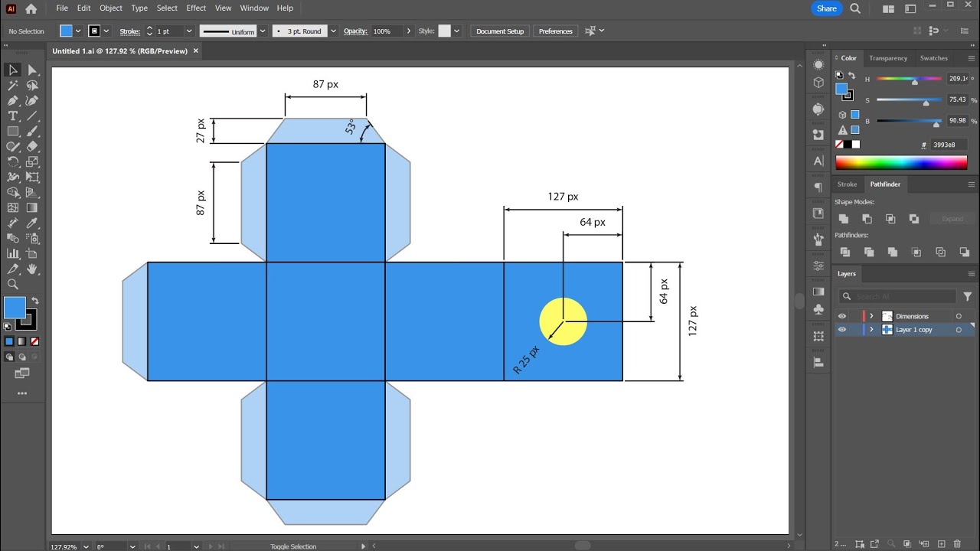Open the graphic Style dropdown
Screen dimensions: 980x551
(457, 31)
